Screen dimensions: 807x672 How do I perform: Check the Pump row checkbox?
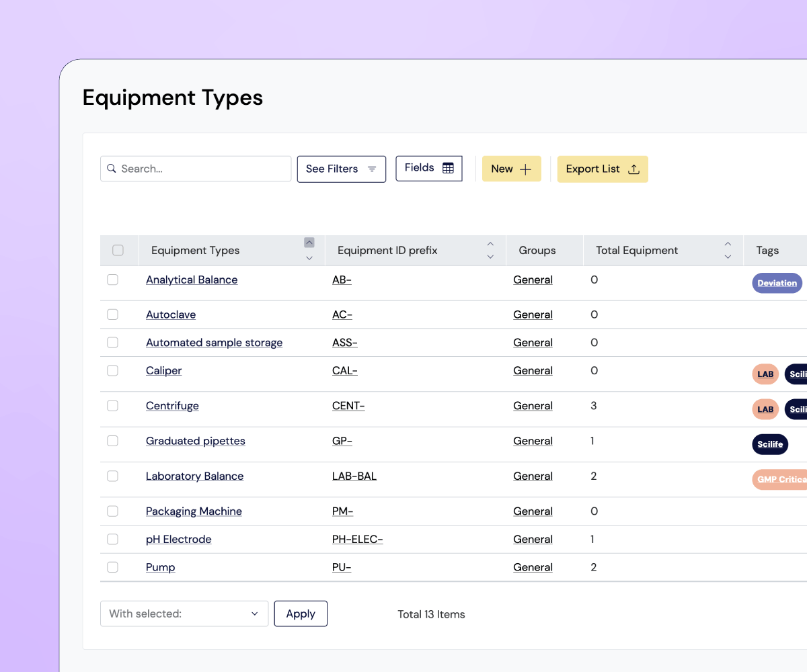click(112, 567)
